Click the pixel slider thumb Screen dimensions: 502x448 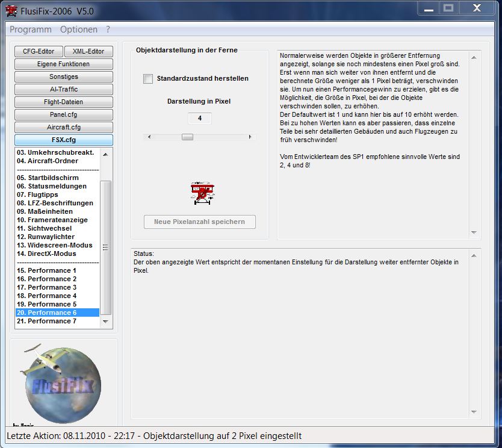[x=187, y=137]
